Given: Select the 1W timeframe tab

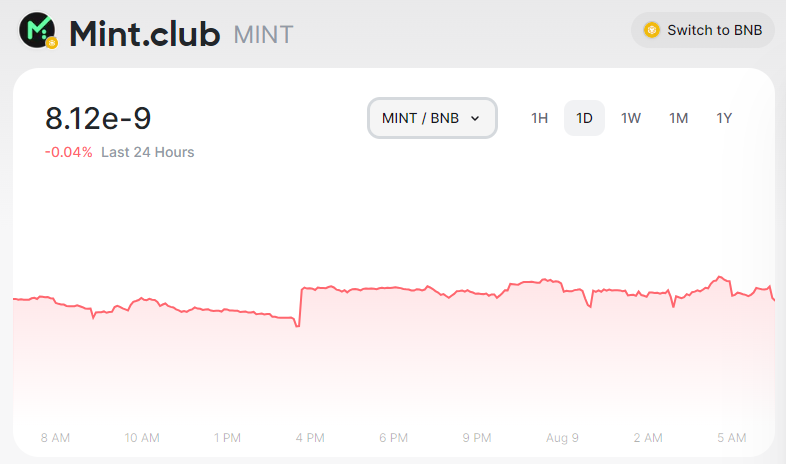Looking at the screenshot, I should 631,118.
